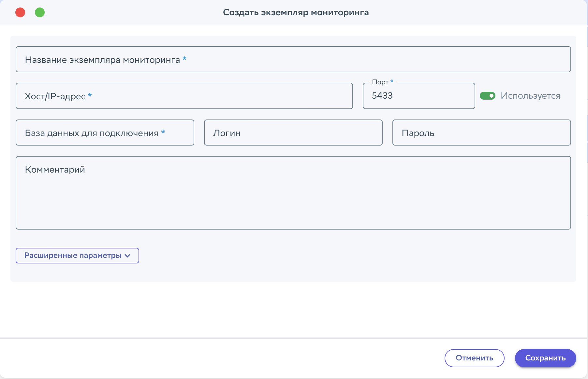Expand the Расширенные параметры section
This screenshot has width=588, height=379.
coord(72,256)
